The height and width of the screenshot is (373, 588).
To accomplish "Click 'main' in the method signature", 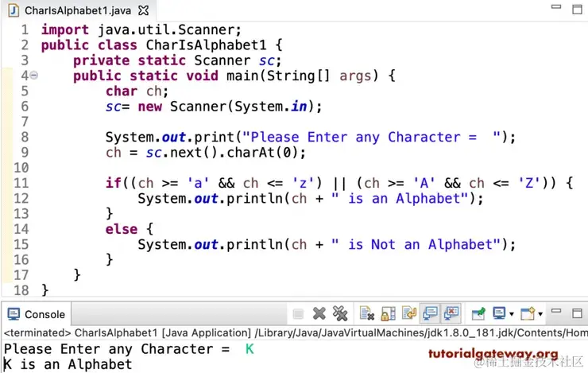I will (242, 76).
